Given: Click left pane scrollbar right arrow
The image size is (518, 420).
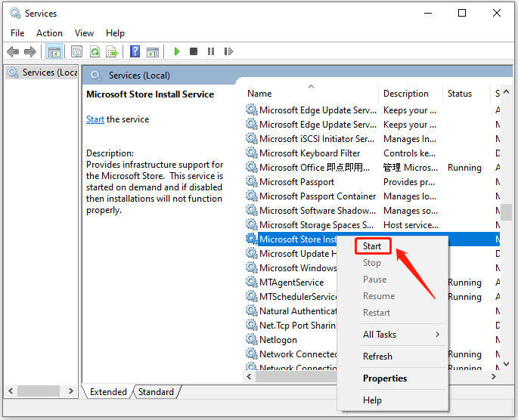Looking at the screenshot, I should point(70,391).
